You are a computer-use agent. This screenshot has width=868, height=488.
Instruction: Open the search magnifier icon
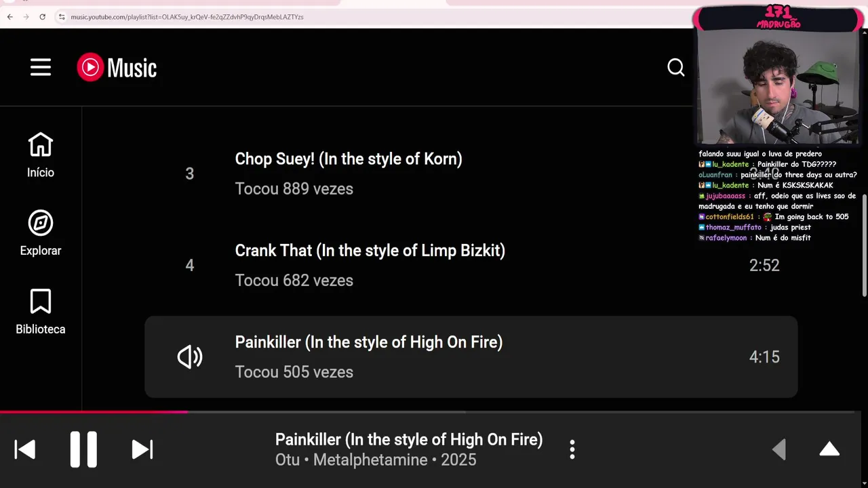click(x=675, y=67)
